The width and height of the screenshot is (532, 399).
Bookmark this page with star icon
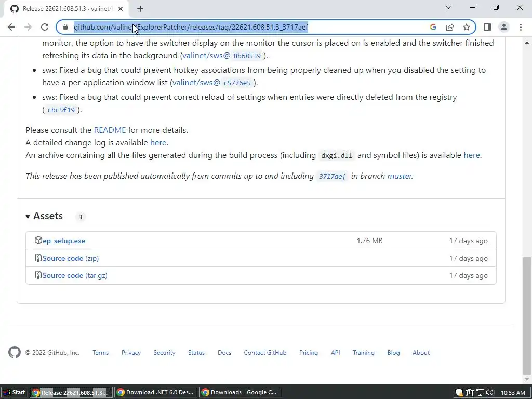(x=467, y=27)
